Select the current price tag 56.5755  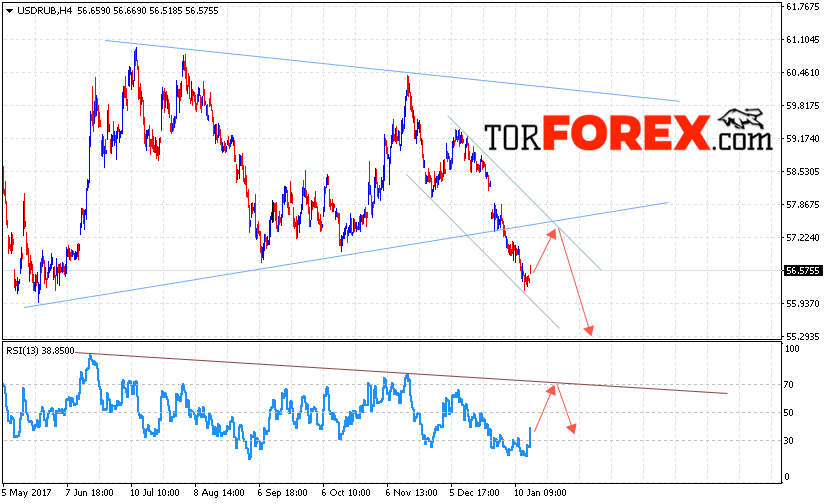click(802, 271)
